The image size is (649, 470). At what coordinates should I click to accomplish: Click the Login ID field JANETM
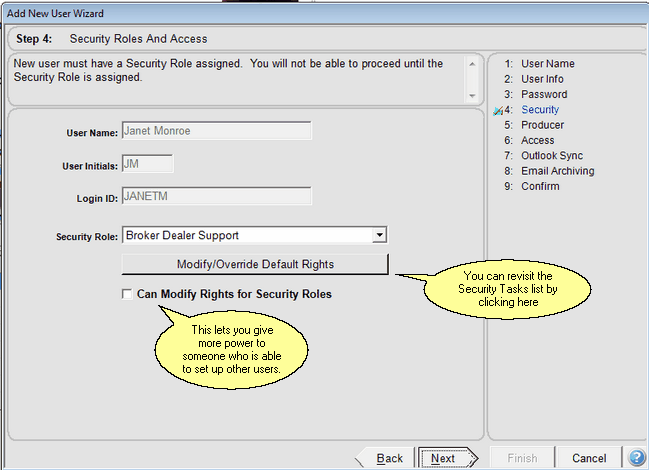coord(216,196)
